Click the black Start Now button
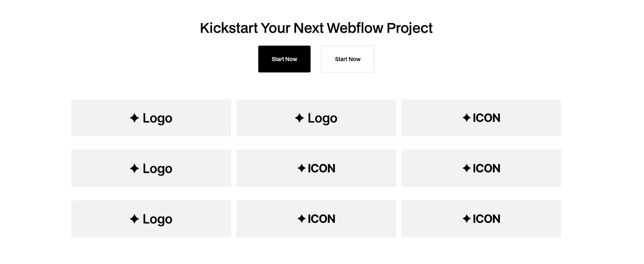 [x=284, y=59]
